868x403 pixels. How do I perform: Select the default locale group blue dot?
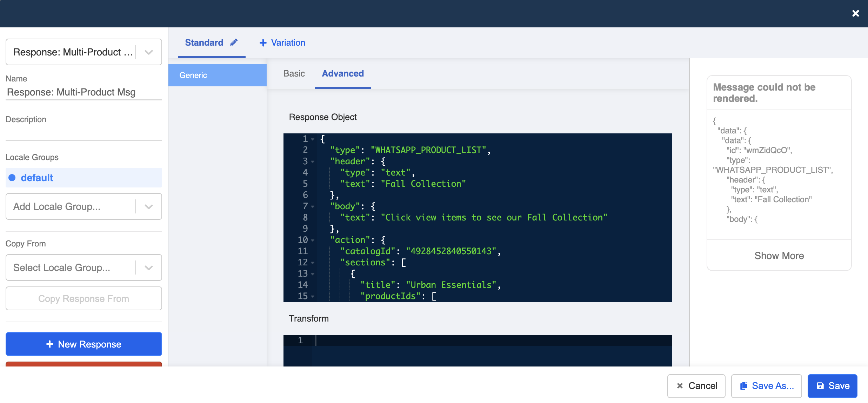[12, 178]
